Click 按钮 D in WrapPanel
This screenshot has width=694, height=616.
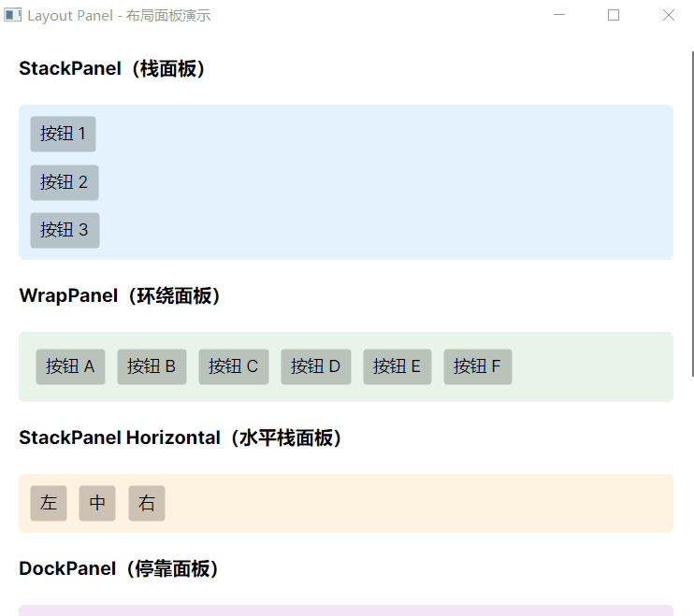315,366
